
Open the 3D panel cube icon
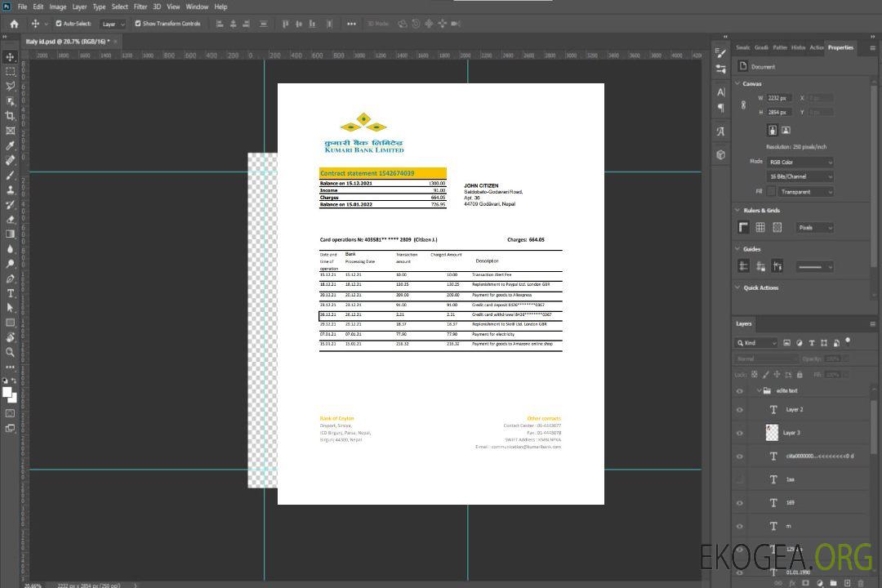(721, 154)
